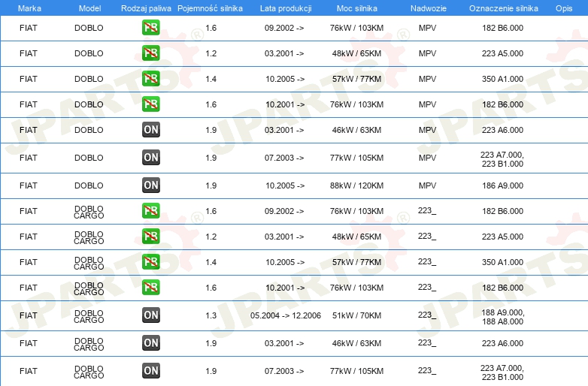The height and width of the screenshot is (386, 588).
Task: Click ON diesel icon in DOBLO MPV 46kW row
Action: 150,129
